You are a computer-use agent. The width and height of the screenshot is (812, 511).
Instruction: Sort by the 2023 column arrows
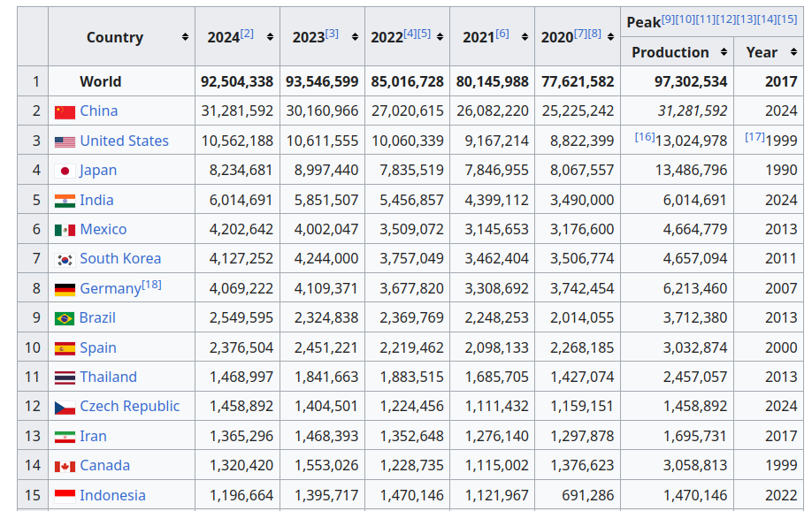pos(355,37)
